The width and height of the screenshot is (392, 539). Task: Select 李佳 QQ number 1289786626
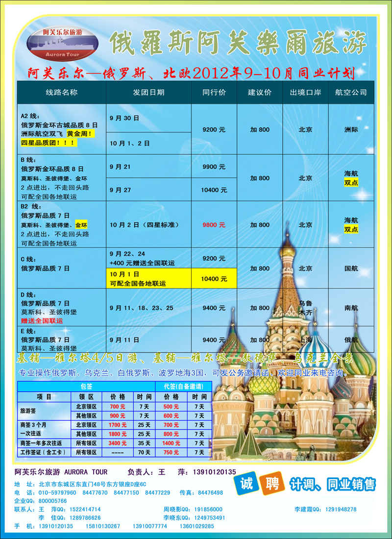click(x=84, y=518)
